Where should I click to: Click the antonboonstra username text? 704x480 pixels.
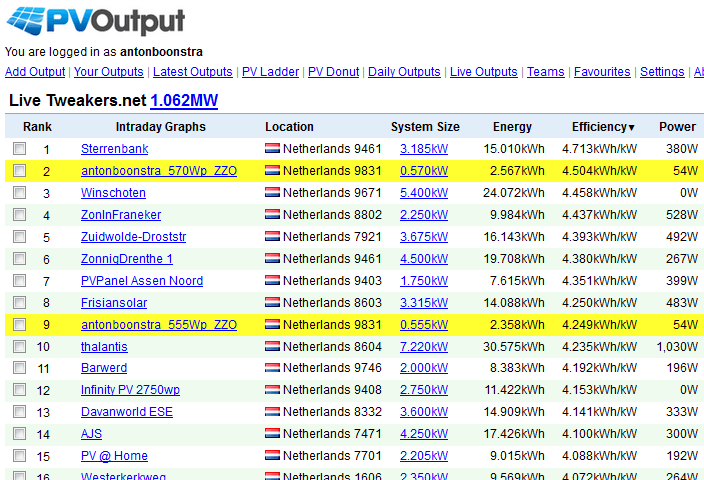click(x=161, y=52)
